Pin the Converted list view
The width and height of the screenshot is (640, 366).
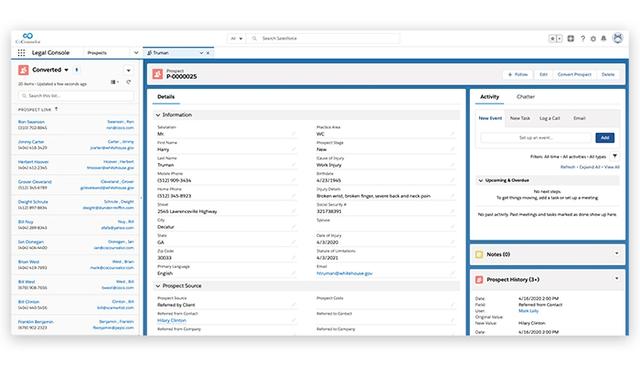[77, 70]
